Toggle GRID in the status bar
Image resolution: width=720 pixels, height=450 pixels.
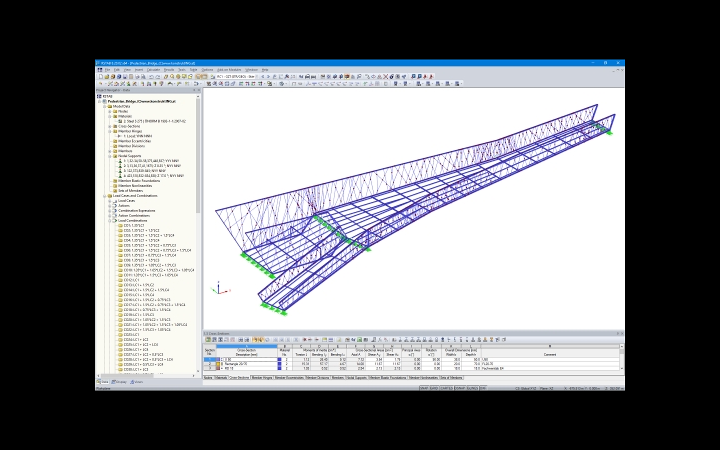pos(433,388)
